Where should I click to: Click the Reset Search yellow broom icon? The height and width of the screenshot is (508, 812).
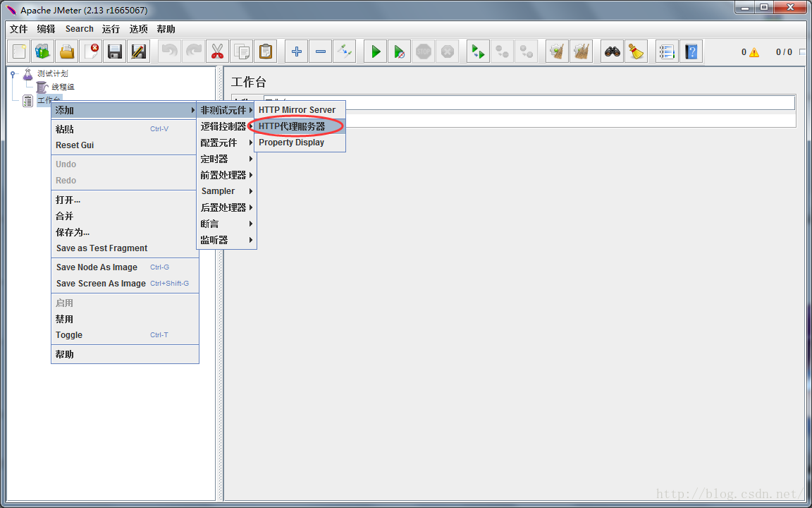636,52
